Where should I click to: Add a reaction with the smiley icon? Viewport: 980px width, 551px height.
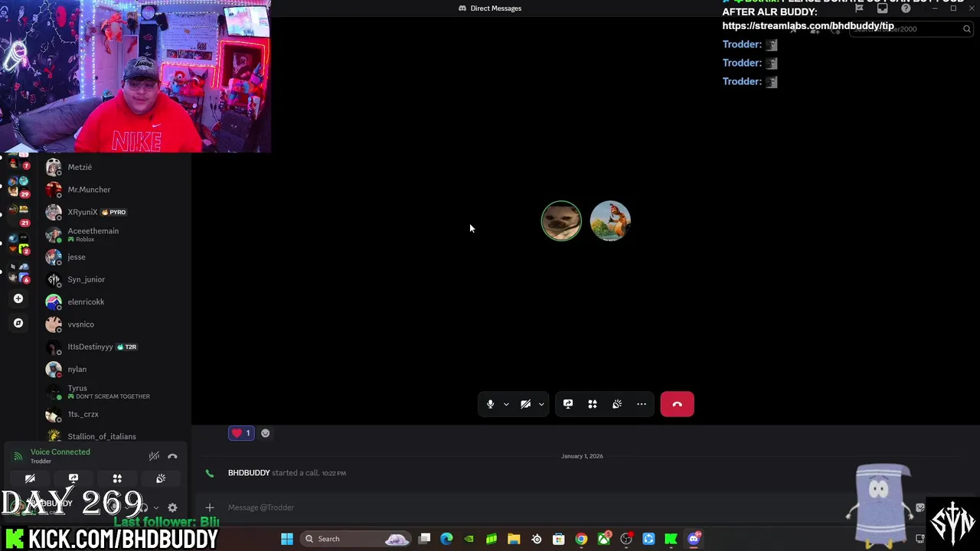tap(265, 433)
